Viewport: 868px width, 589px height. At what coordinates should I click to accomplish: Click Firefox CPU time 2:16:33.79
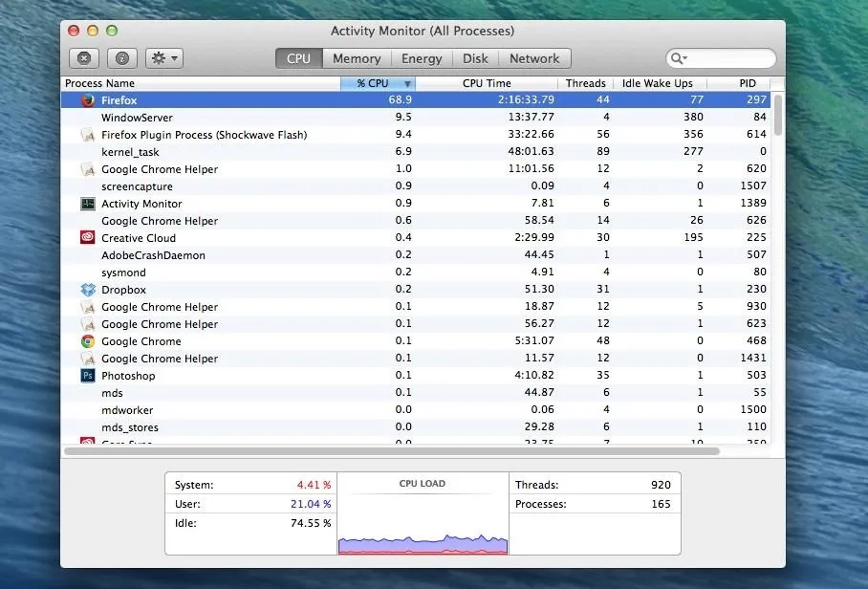coord(526,99)
